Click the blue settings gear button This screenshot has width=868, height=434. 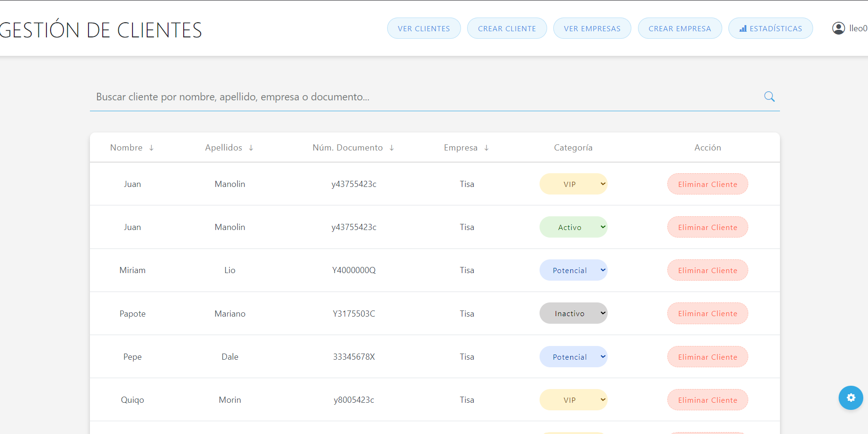pos(850,398)
